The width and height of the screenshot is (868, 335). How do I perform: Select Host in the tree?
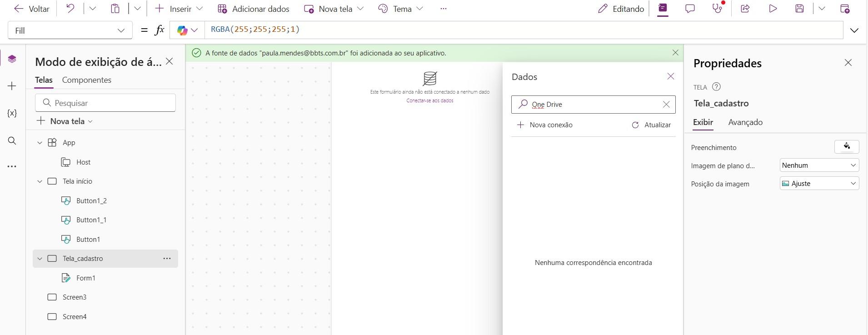pyautogui.click(x=84, y=162)
